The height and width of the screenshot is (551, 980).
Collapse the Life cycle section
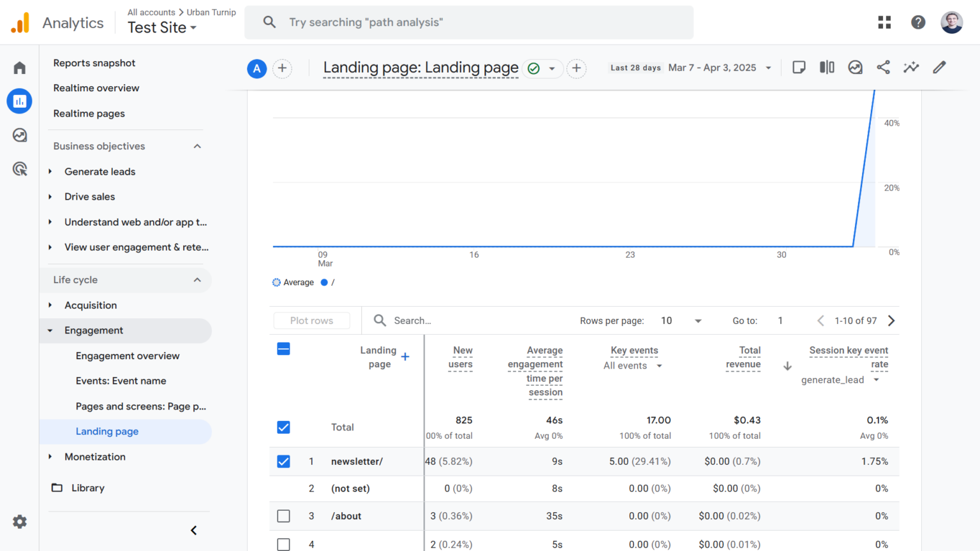197,279
